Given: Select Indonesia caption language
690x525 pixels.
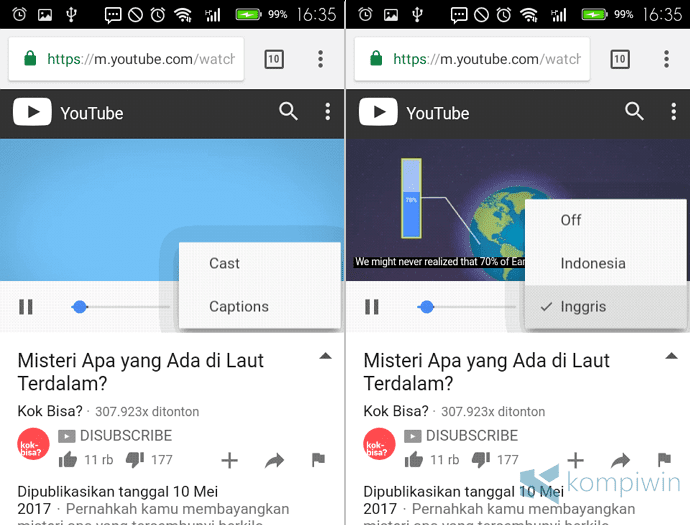Looking at the screenshot, I should [605, 263].
